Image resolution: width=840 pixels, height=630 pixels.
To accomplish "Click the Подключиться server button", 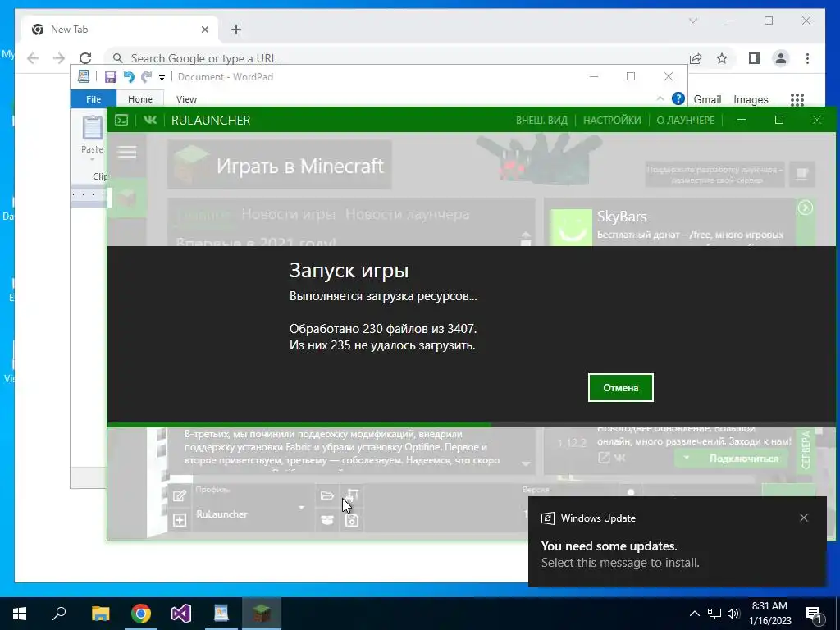I will pos(733,459).
